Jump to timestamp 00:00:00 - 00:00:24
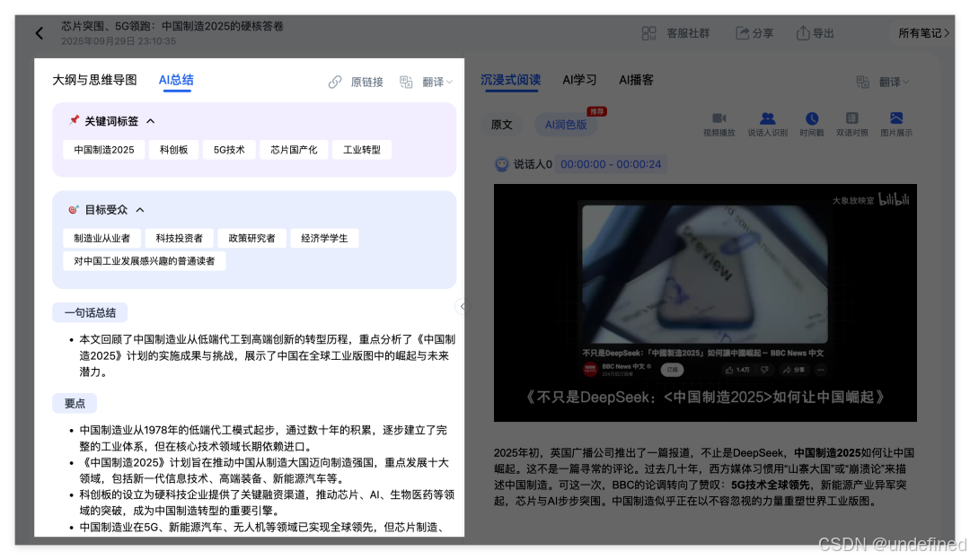This screenshot has height=560, width=970. point(611,164)
